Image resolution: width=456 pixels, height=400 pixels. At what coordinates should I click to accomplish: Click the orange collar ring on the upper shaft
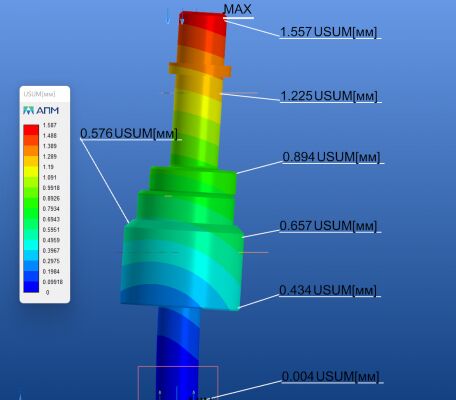click(x=200, y=70)
